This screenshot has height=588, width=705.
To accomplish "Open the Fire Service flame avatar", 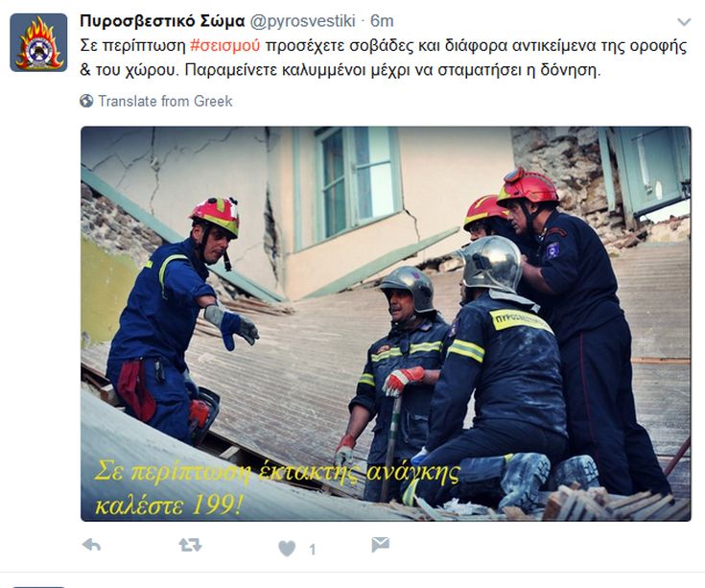I will (x=38, y=43).
